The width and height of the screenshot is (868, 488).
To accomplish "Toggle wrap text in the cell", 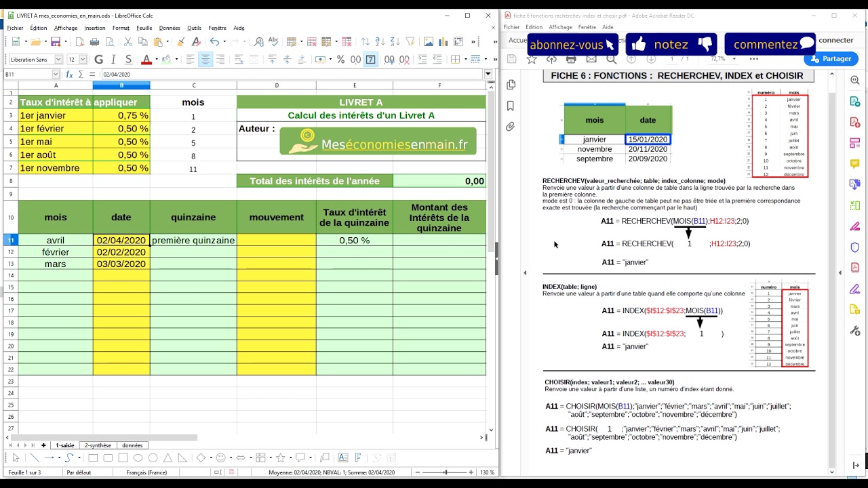I will point(239,60).
